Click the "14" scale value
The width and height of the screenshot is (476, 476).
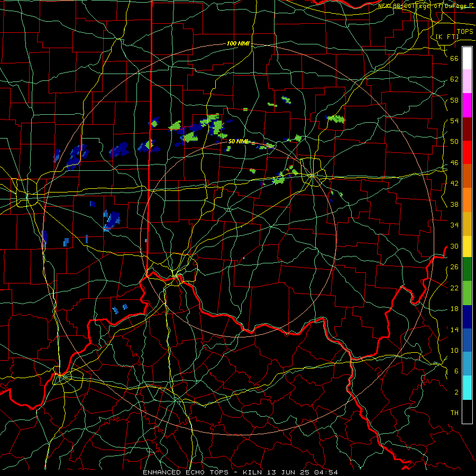[454, 329]
